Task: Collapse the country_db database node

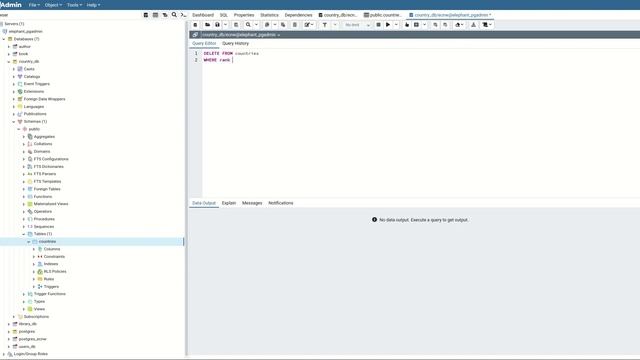Action: 9,62
